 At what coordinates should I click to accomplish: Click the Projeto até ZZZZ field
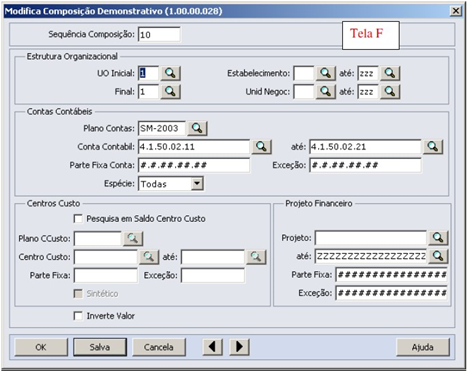click(370, 256)
